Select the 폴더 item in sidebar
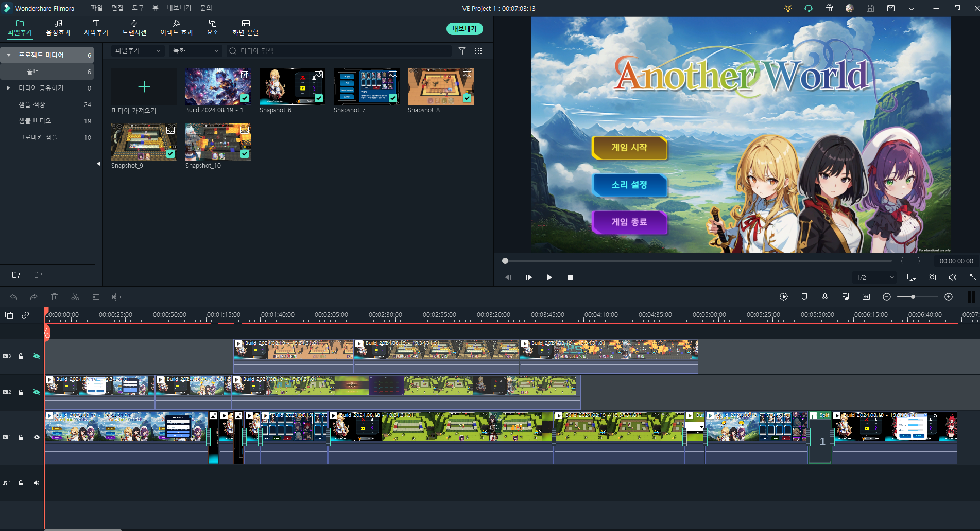Image resolution: width=980 pixels, height=531 pixels. click(x=47, y=72)
